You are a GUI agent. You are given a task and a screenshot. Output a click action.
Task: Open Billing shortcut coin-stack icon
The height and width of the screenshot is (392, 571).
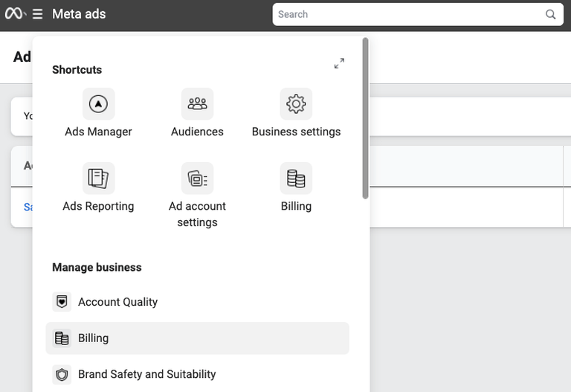point(296,179)
